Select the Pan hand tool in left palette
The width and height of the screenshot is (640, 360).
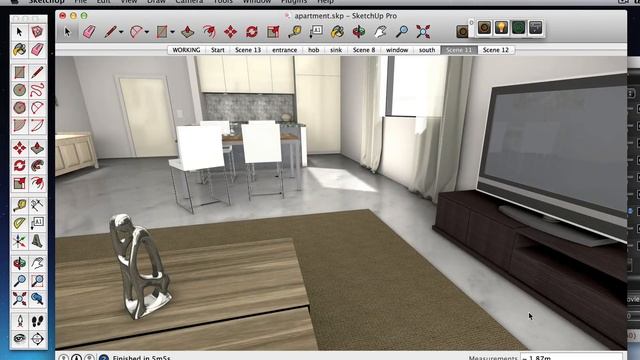pos(37,263)
